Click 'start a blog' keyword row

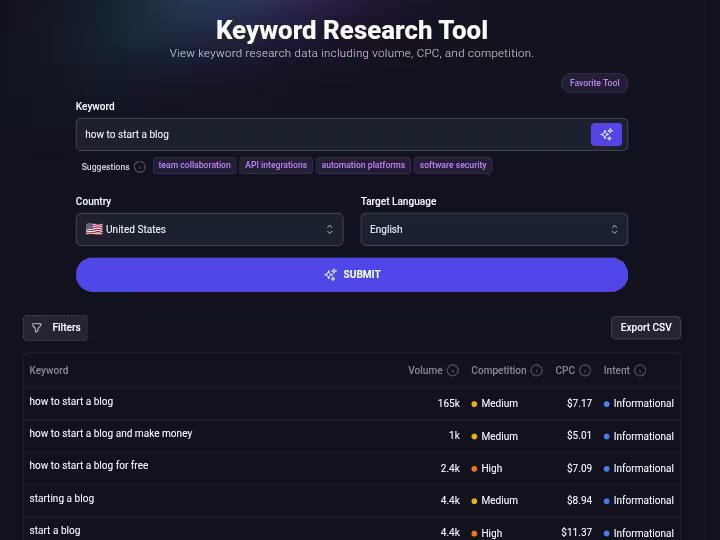pos(352,530)
